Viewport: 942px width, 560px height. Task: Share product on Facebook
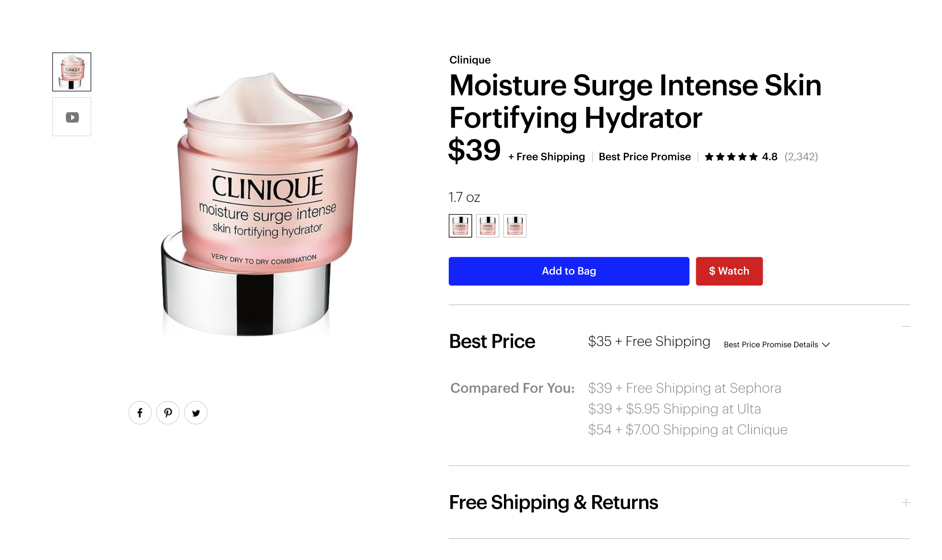click(140, 413)
